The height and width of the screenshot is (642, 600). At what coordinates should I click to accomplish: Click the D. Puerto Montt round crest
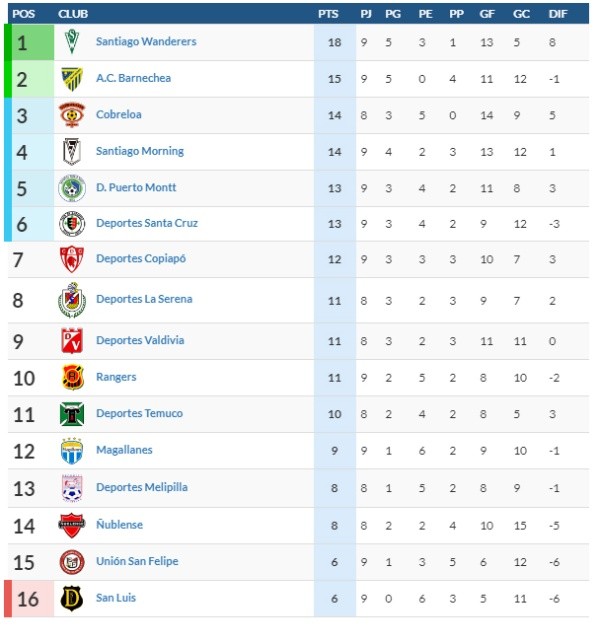click(x=72, y=188)
